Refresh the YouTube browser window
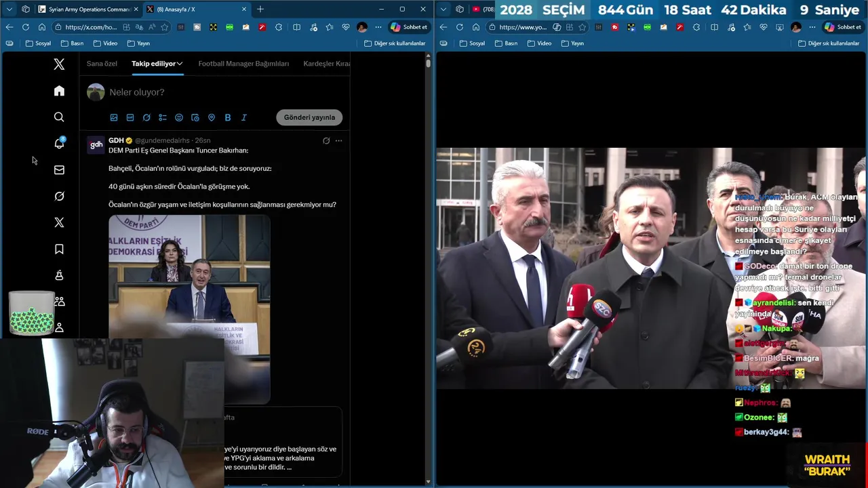 (x=459, y=27)
